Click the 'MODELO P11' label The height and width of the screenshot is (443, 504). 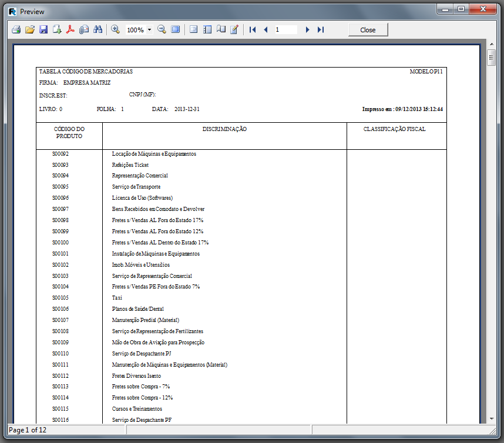click(426, 71)
